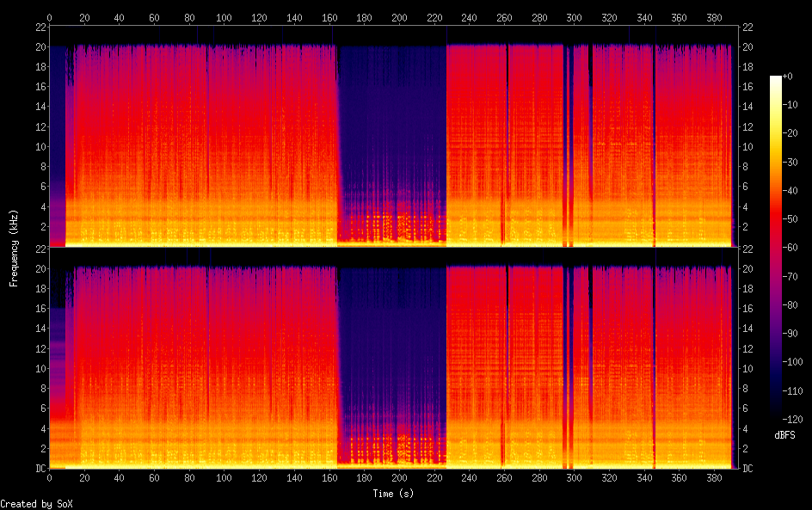This screenshot has height=510, width=812.
Task: Click the "380" tick on the bottom time axis
Action: pyautogui.click(x=714, y=478)
